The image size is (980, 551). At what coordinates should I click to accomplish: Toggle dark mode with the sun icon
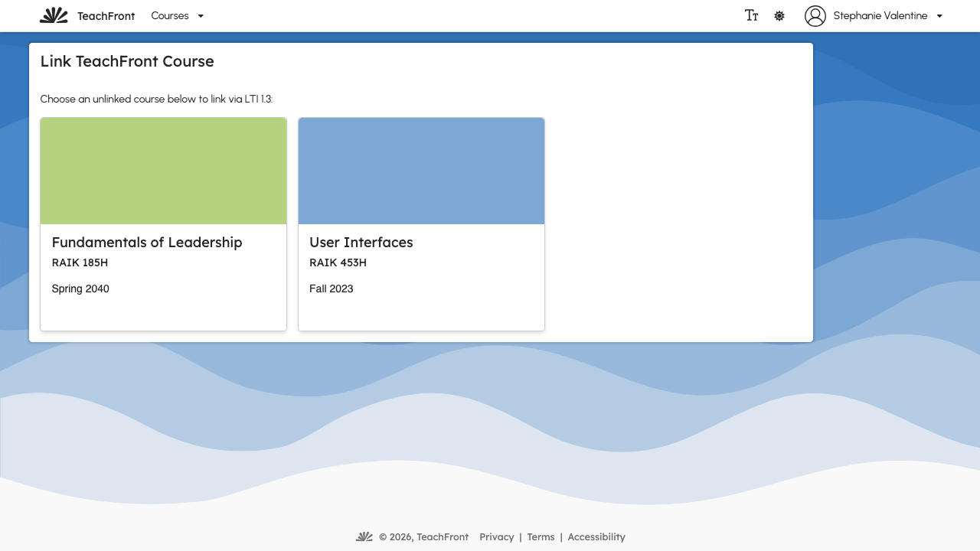[x=779, y=15]
